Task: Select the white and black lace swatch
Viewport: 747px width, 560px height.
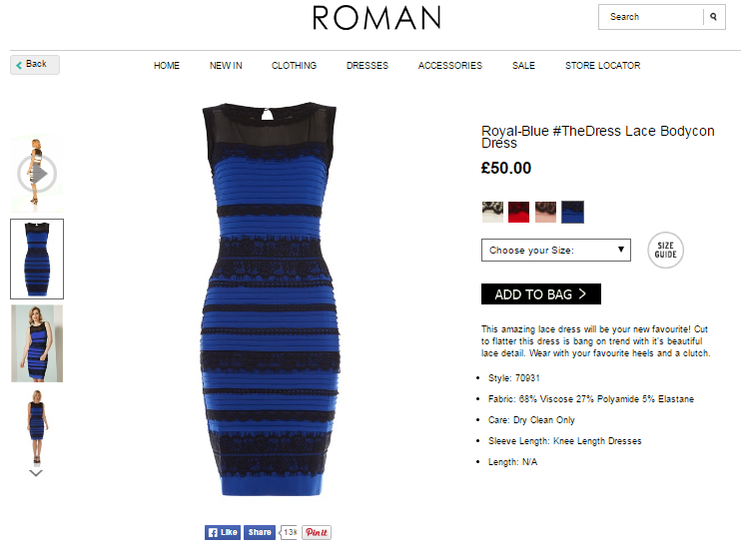Action: (x=492, y=212)
